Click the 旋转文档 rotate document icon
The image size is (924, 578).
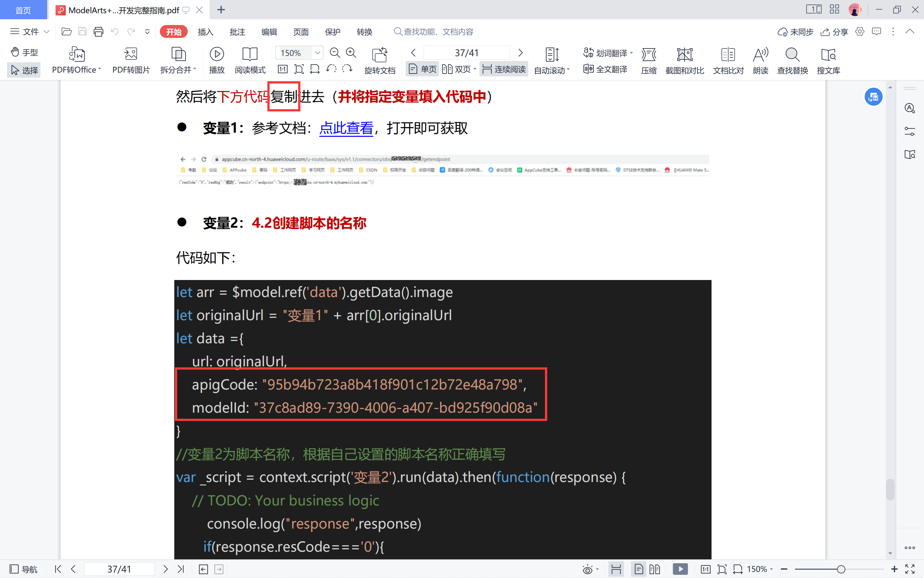379,55
